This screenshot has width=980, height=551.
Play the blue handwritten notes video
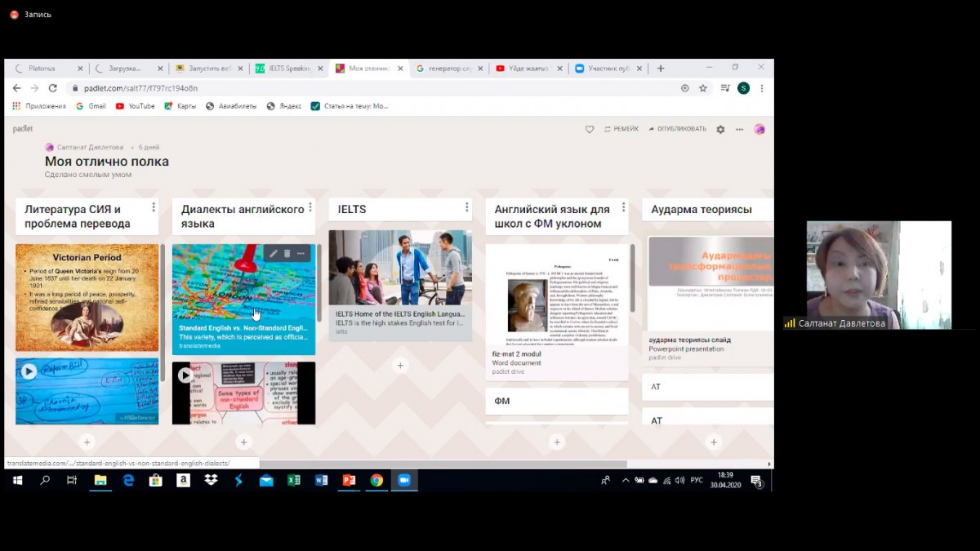pos(29,371)
